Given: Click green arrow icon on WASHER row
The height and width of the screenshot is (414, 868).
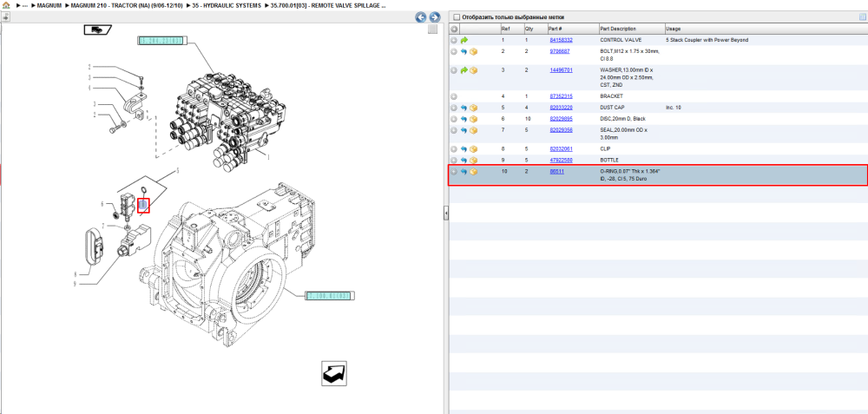Looking at the screenshot, I should 464,70.
